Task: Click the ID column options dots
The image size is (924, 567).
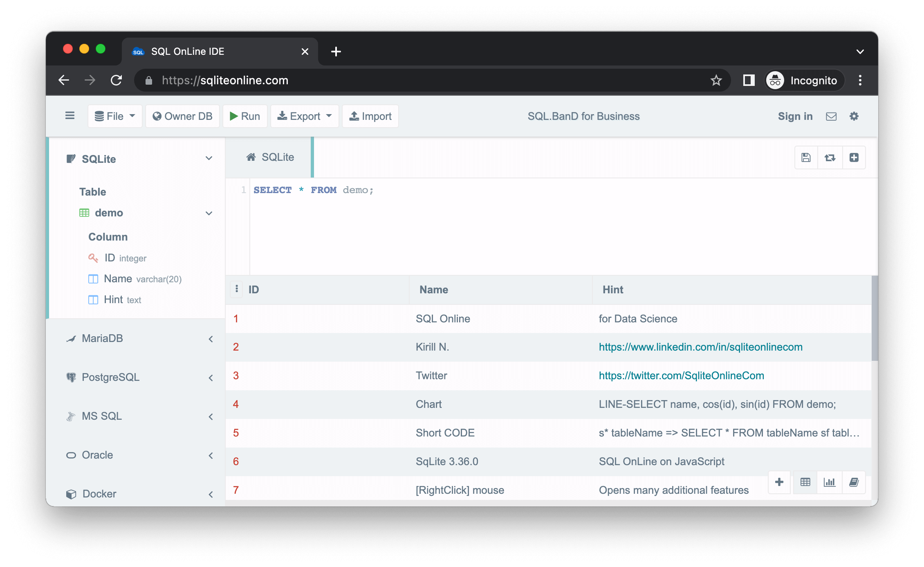Action: tap(237, 289)
